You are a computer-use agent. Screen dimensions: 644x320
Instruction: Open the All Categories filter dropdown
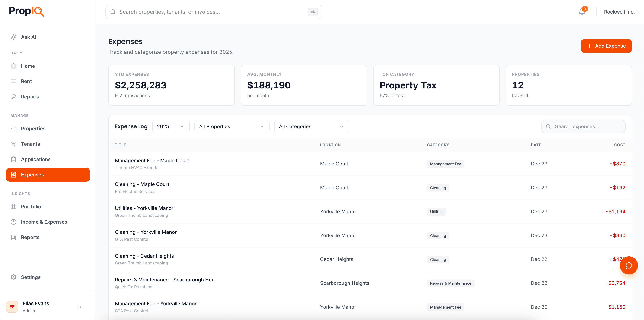[x=311, y=126]
